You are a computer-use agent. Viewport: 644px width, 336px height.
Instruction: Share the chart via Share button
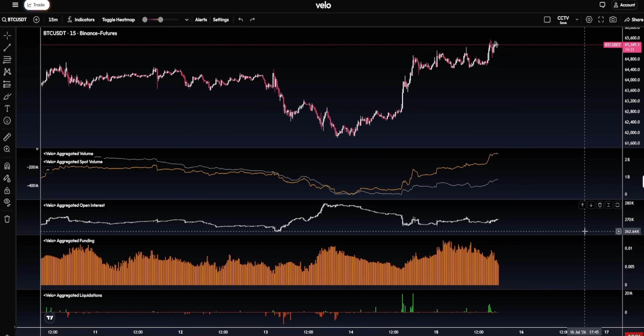pos(634,20)
